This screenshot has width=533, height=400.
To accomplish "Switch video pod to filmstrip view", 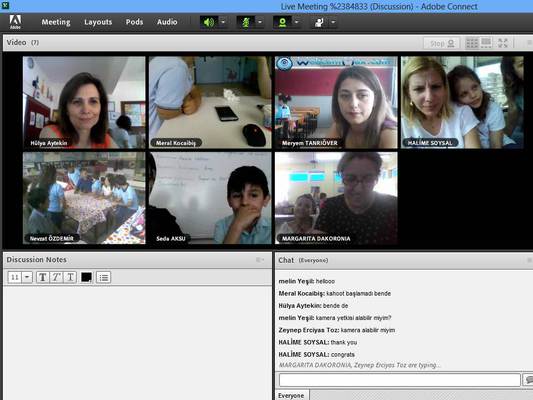I will point(486,43).
